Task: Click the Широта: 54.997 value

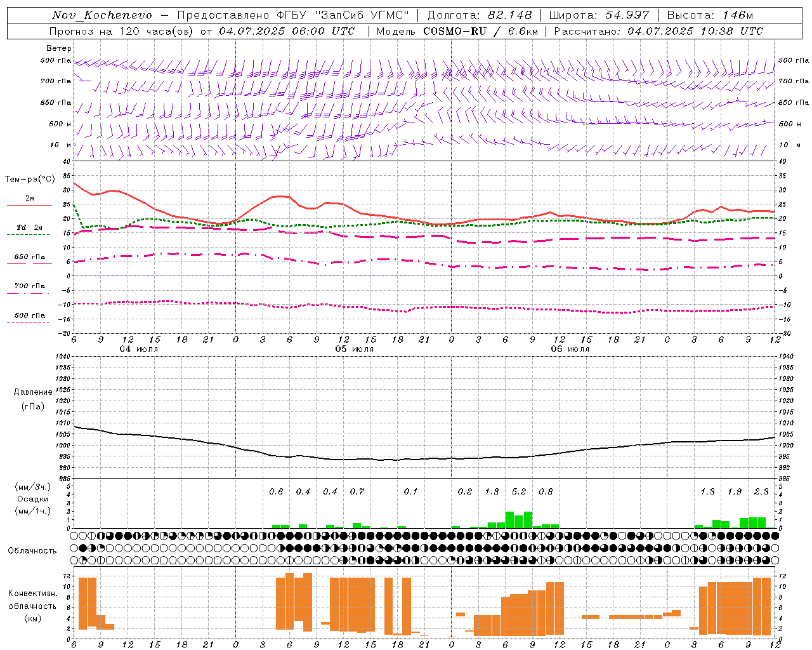Action: [x=599, y=15]
